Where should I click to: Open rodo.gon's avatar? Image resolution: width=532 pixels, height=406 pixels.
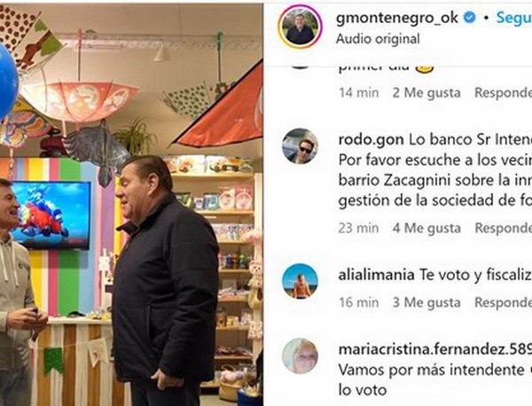pyautogui.click(x=300, y=146)
